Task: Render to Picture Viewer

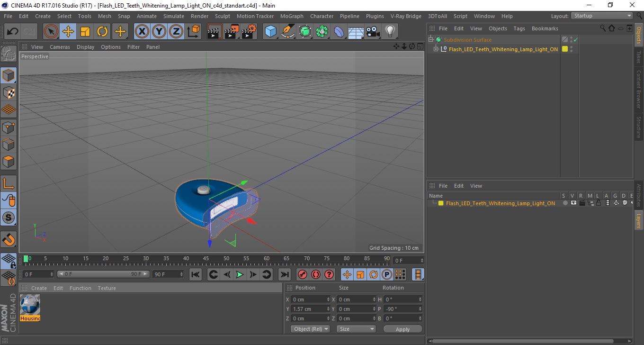Action: (x=232, y=32)
